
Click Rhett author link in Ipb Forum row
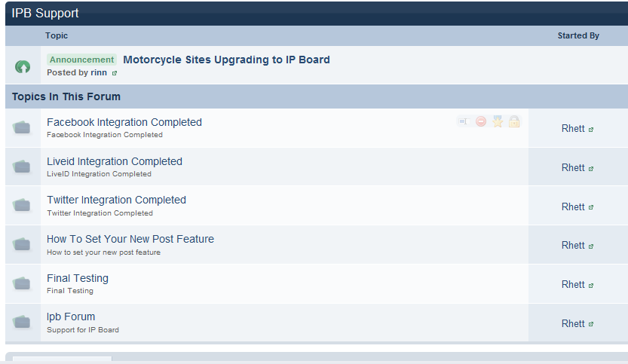(x=573, y=323)
